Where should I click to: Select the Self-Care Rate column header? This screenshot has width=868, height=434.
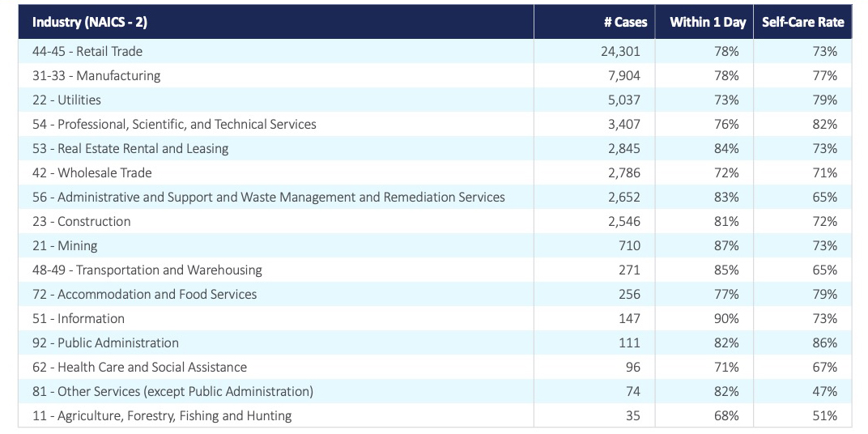[x=802, y=22]
